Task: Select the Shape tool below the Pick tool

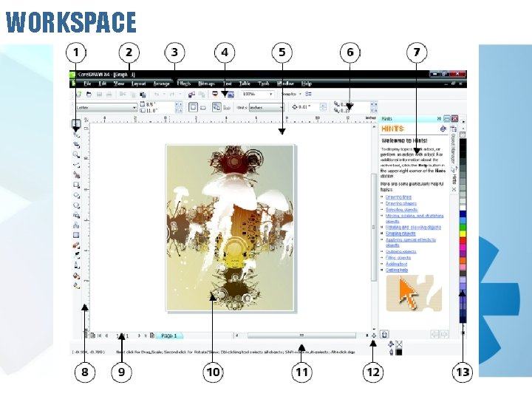Action: point(77,134)
